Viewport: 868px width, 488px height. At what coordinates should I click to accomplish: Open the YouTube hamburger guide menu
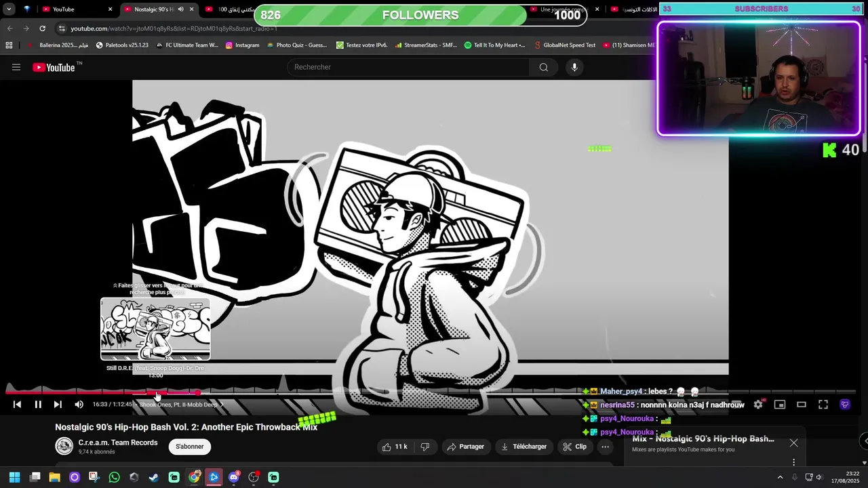coord(16,67)
